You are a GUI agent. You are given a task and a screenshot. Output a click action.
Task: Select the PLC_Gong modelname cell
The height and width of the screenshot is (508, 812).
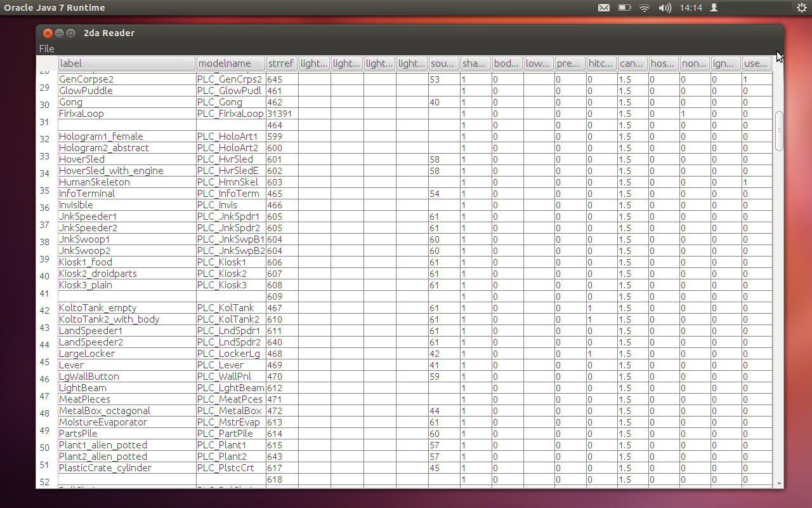pos(230,102)
